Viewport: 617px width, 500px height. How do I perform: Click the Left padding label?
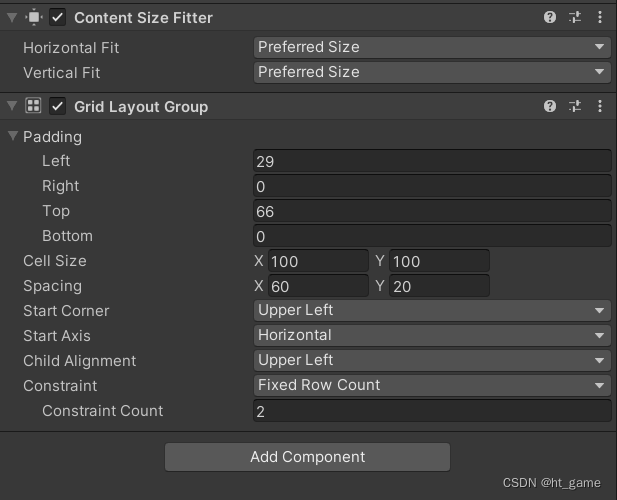(56, 161)
